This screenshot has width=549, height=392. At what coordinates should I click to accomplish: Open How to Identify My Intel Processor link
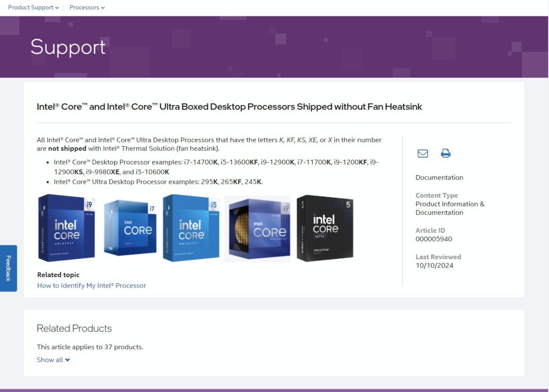[91, 285]
